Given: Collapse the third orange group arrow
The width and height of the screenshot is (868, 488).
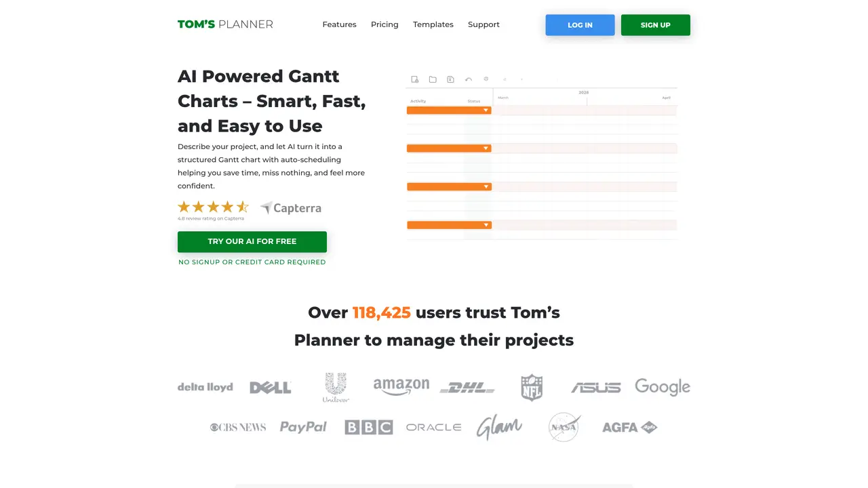Looking at the screenshot, I should [x=486, y=187].
